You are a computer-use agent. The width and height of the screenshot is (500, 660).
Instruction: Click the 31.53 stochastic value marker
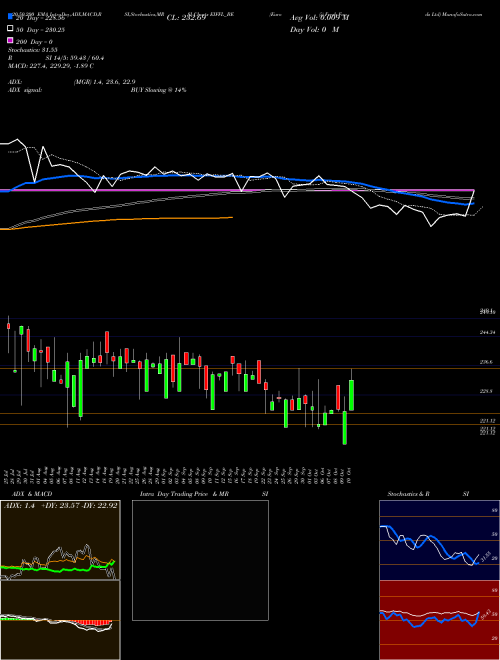pos(486,557)
